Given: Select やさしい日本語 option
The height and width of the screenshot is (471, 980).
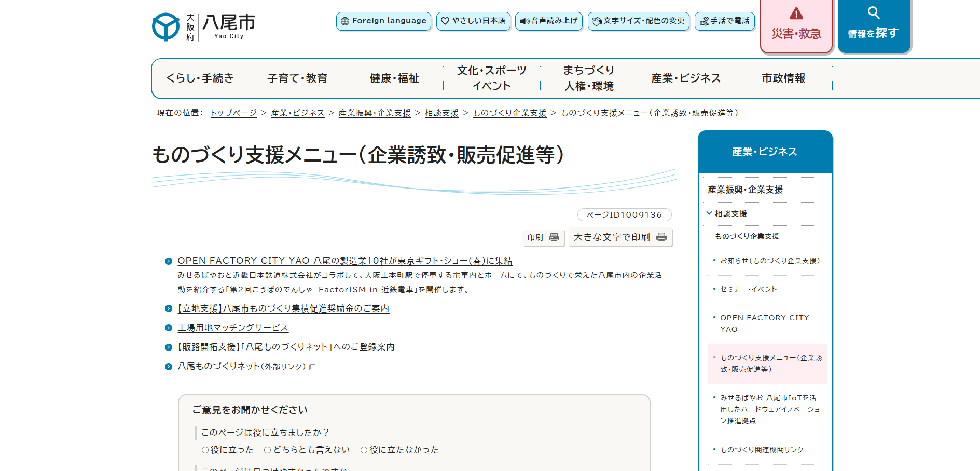Looking at the screenshot, I should (473, 21).
